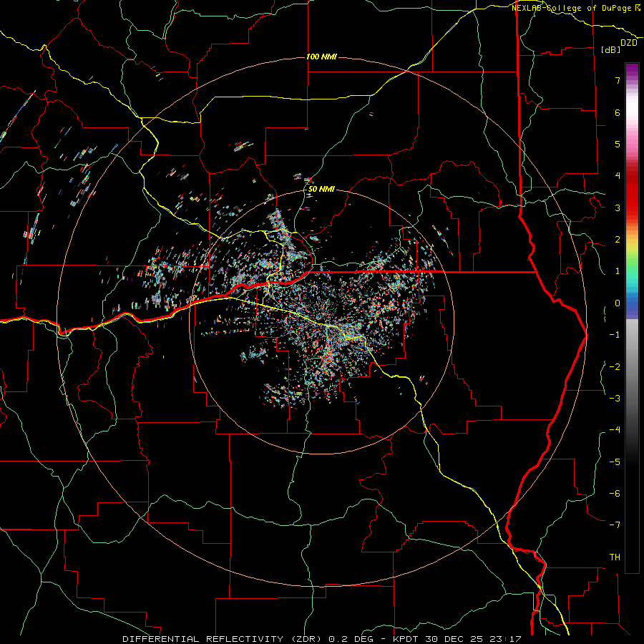
Task: Select the "5" value on the color scale
Action: pos(618,144)
